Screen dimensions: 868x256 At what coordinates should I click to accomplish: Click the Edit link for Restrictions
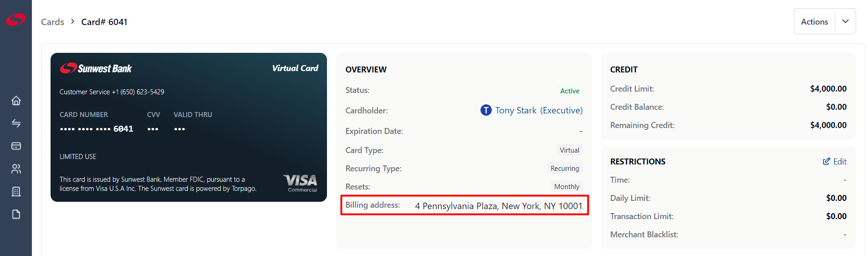click(840, 161)
